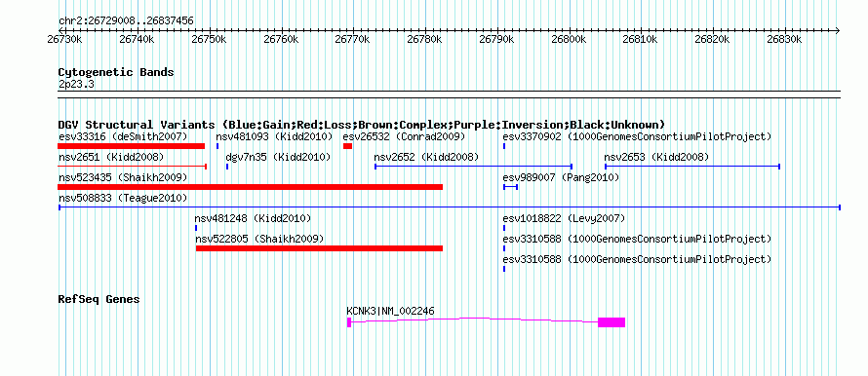Click the DGV Structural Variants track title
Viewport: 868px width, 376px height.
coord(362,125)
